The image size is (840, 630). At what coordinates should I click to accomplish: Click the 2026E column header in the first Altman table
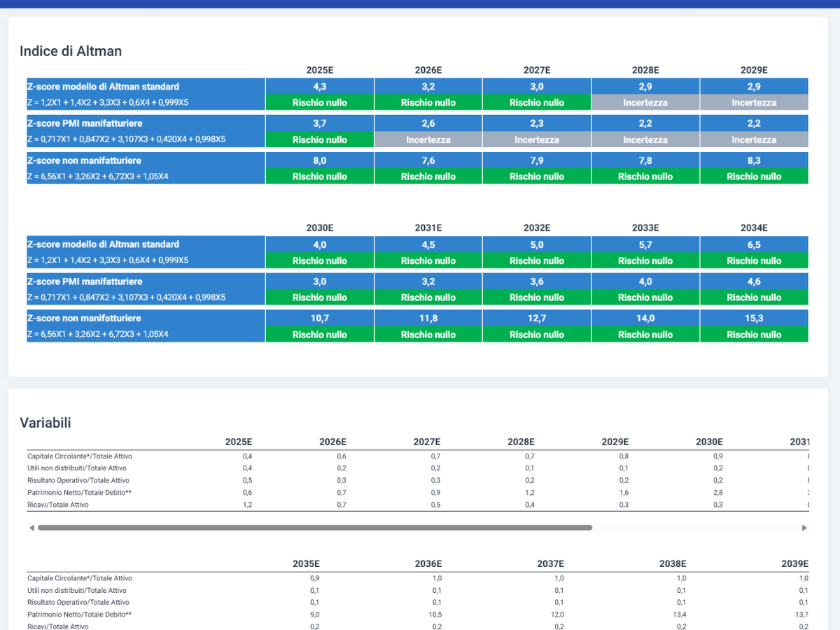coord(428,70)
